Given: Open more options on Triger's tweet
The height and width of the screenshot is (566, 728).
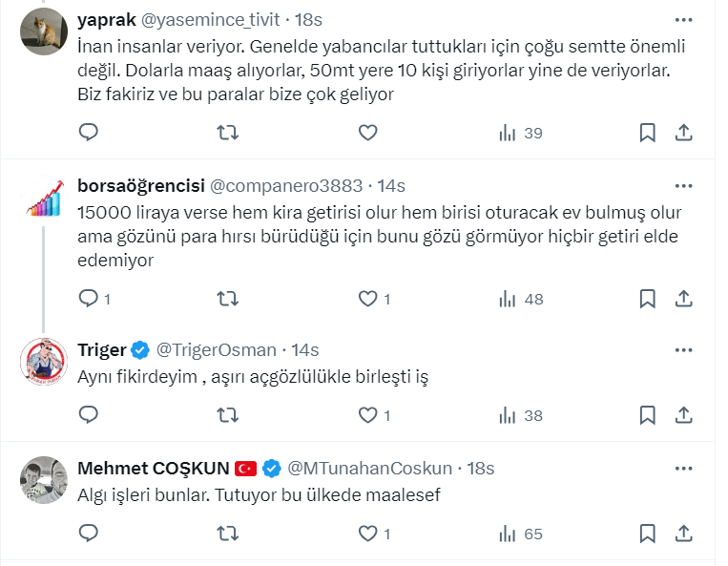Looking at the screenshot, I should click(x=683, y=350).
